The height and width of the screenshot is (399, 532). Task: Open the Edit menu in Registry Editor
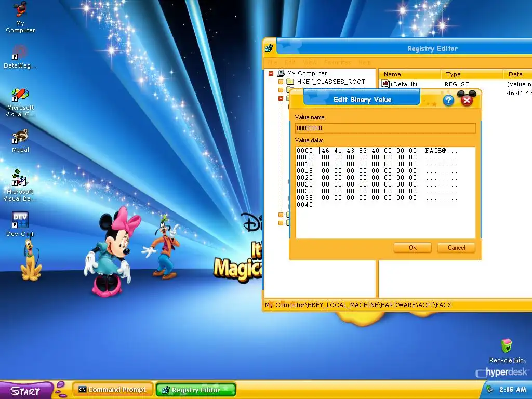pyautogui.click(x=290, y=62)
